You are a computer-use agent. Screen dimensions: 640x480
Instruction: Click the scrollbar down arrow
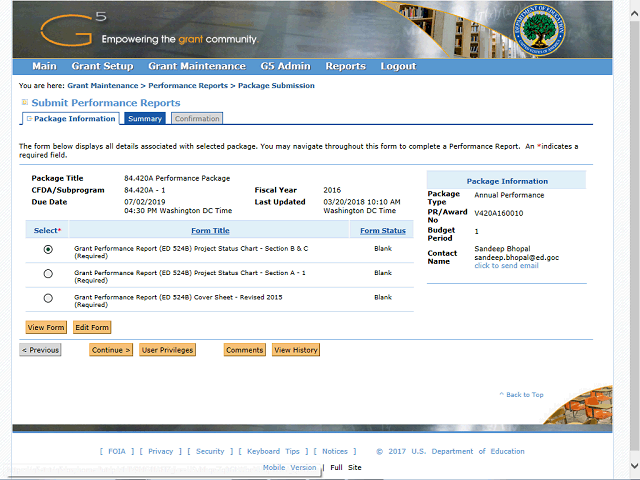tap(635, 465)
